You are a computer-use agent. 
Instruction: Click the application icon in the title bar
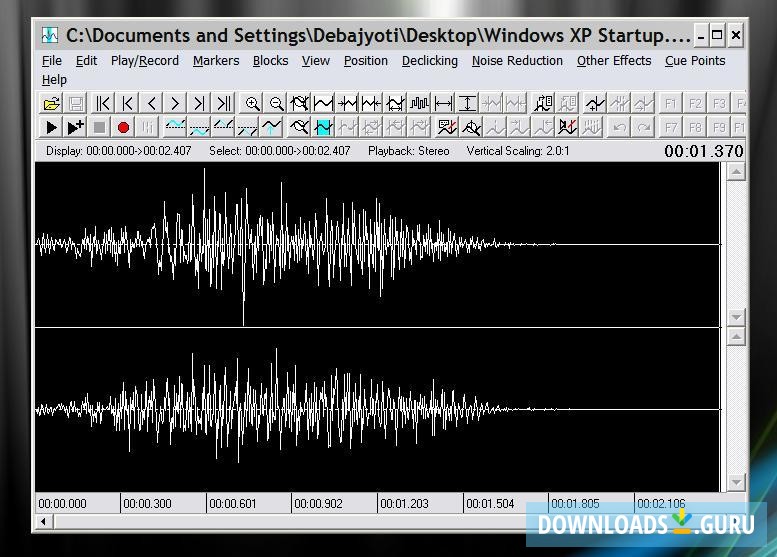point(50,35)
